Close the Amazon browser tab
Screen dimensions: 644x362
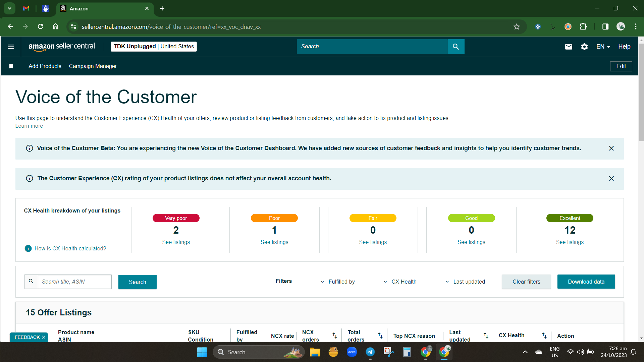click(x=147, y=8)
